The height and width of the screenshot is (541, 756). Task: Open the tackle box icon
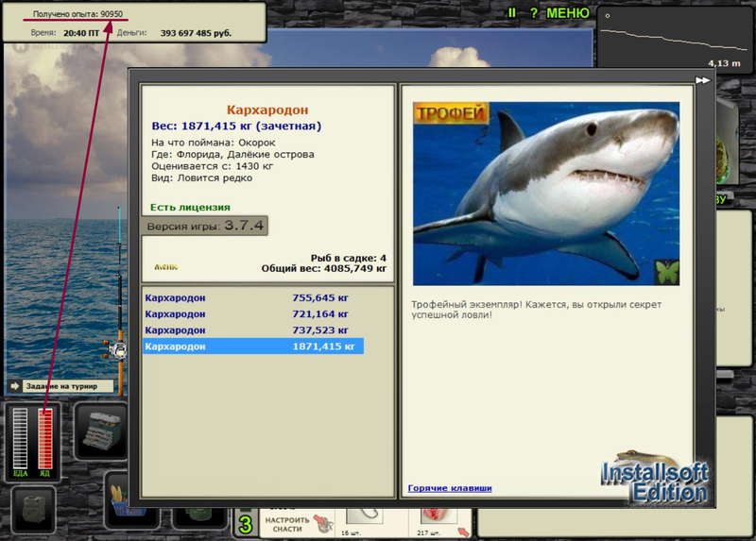click(x=101, y=431)
